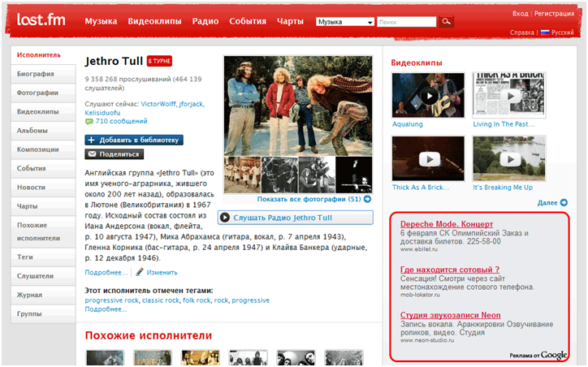Click the arrow icon next to Далее

[x=564, y=202]
